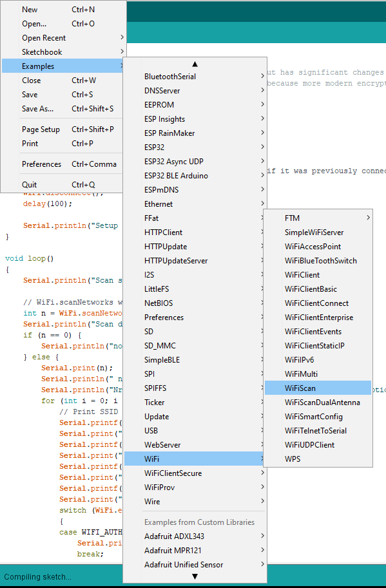Open HTTPUpdateServer examples

coord(195,261)
